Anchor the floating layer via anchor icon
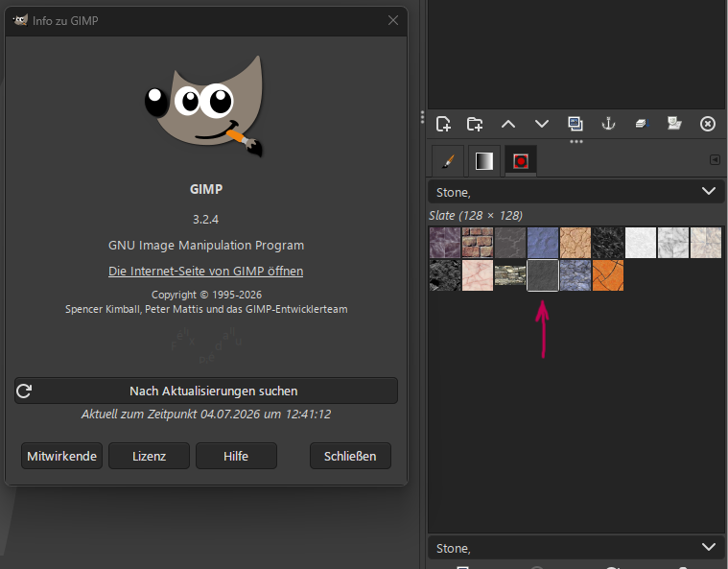 [x=608, y=124]
